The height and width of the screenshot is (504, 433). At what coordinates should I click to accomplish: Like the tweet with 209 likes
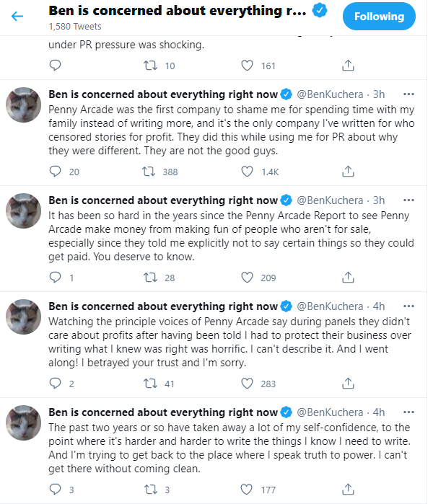(x=247, y=278)
